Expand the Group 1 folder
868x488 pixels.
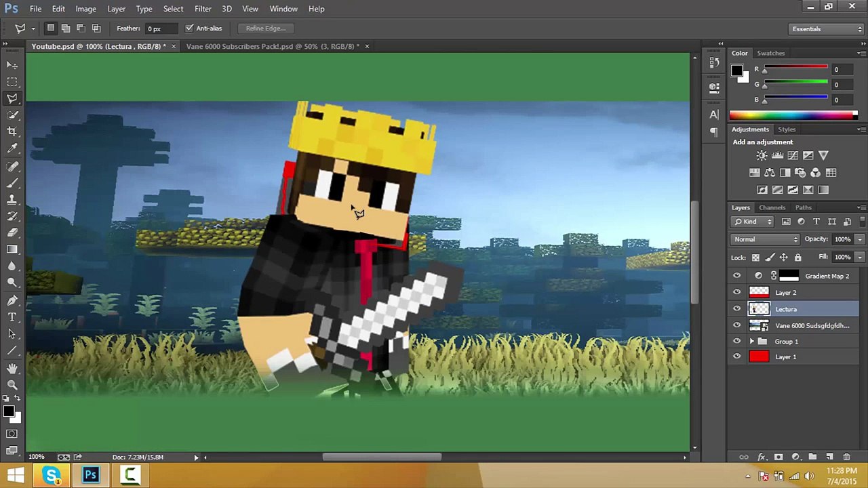(x=751, y=342)
